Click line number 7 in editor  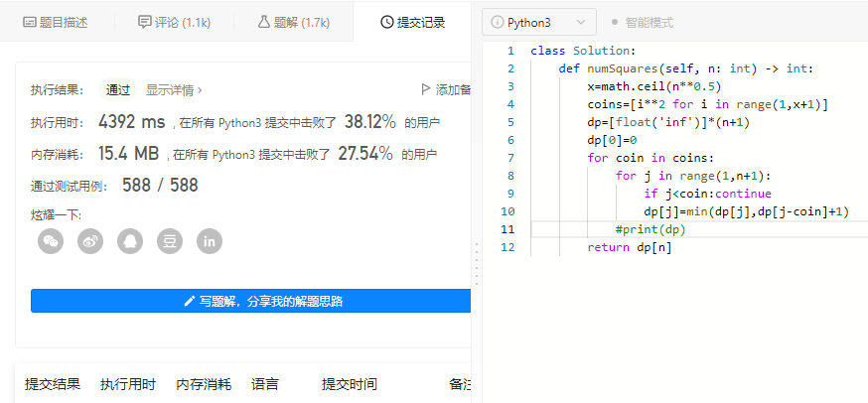pos(510,158)
